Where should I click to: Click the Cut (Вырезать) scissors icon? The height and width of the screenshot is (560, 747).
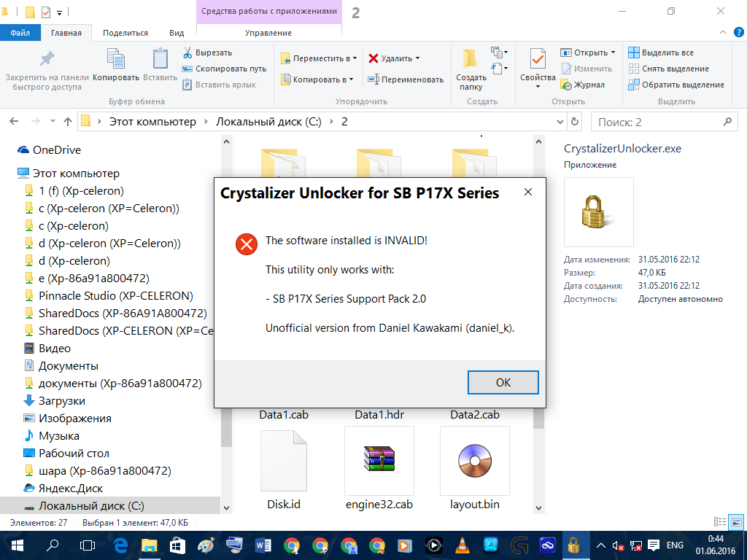tap(187, 52)
